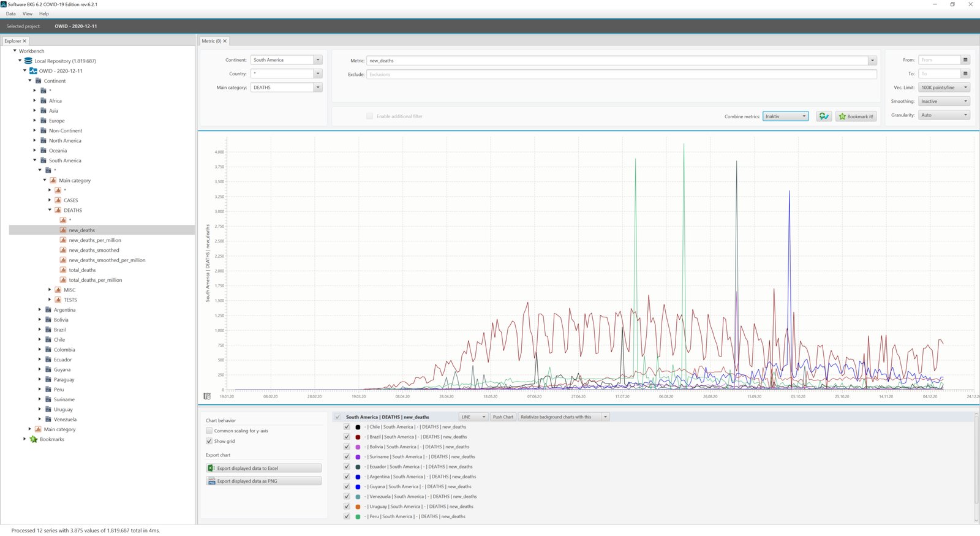Select the new_deaths_per_million metric icon in tree

coord(63,240)
